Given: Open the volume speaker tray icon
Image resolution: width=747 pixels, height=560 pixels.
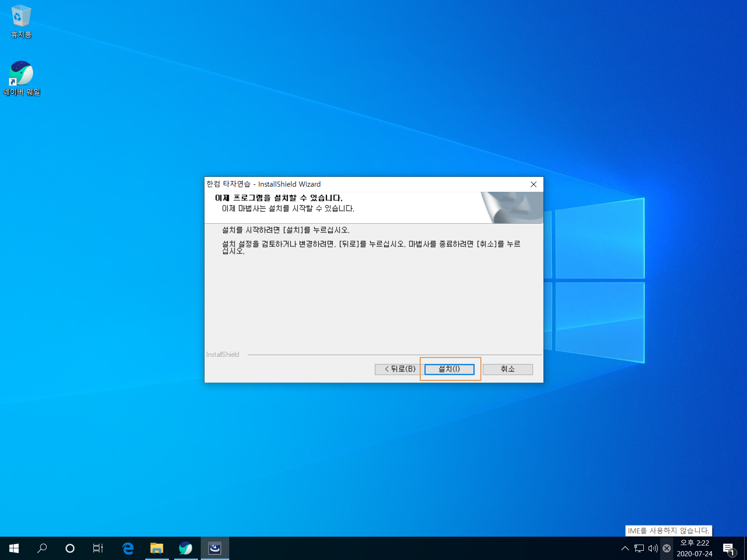Looking at the screenshot, I should 653,548.
